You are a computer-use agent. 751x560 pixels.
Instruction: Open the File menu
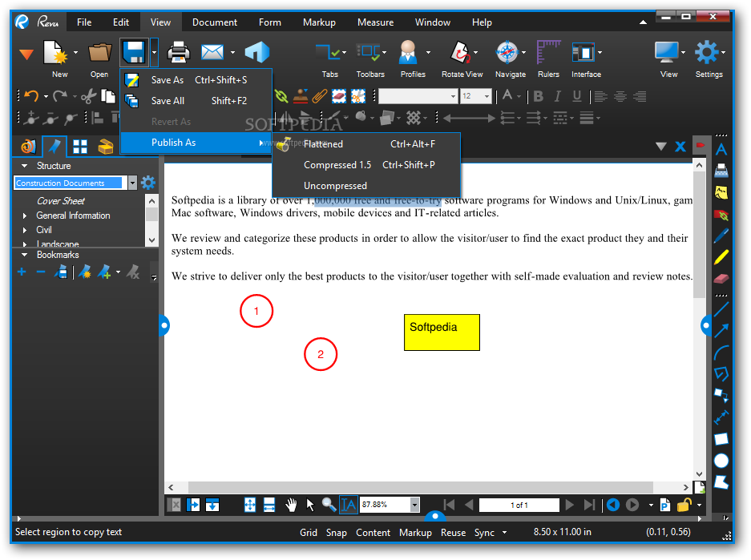click(84, 22)
